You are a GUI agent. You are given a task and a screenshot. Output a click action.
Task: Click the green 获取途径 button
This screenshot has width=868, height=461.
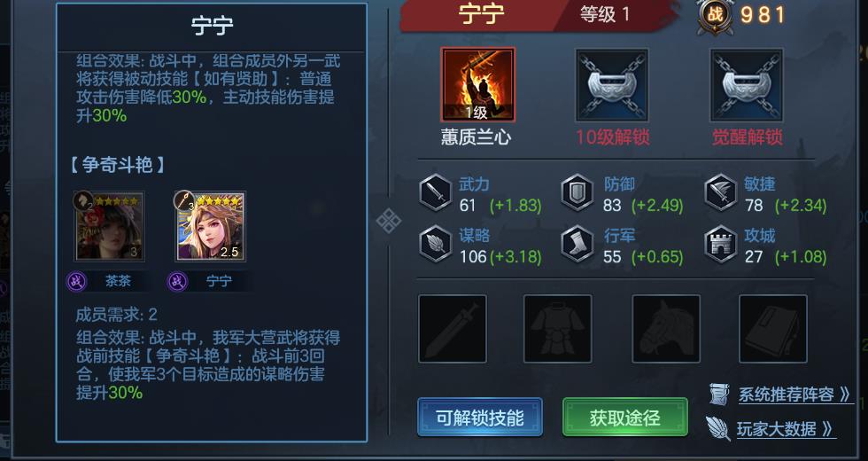pyautogui.click(x=625, y=418)
